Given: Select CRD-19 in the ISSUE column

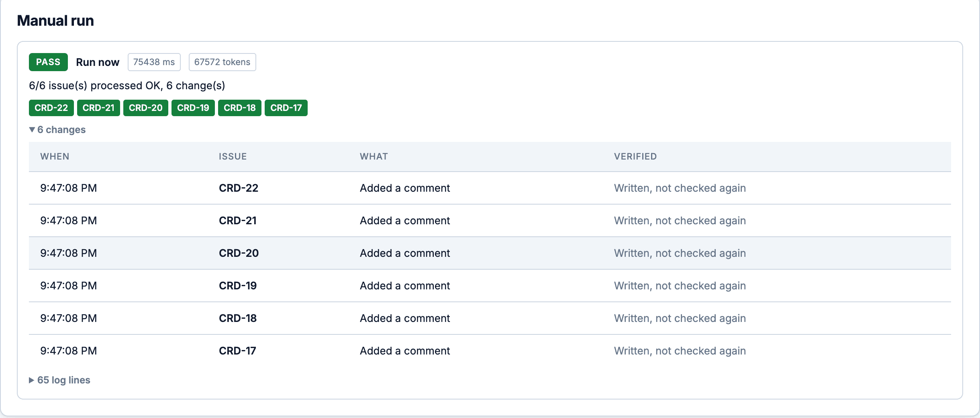Looking at the screenshot, I should (x=238, y=286).
